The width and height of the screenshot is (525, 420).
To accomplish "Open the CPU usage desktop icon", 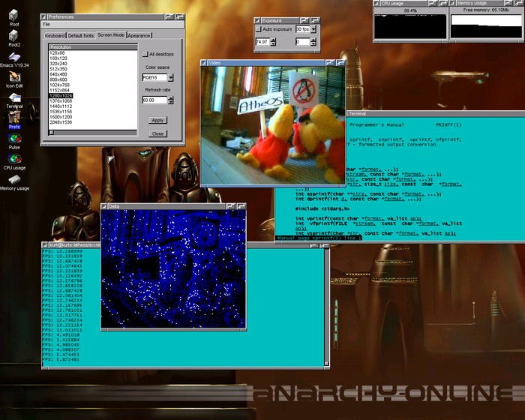I will [x=14, y=158].
